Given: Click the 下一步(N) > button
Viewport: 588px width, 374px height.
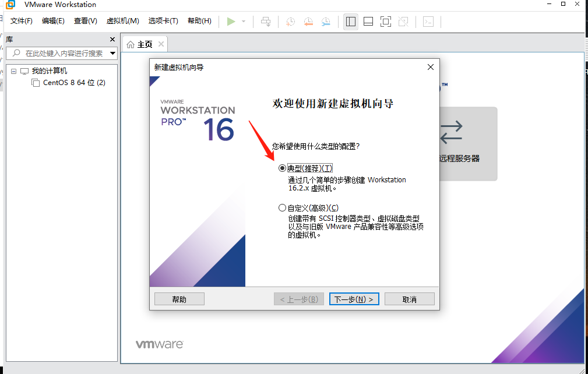Looking at the screenshot, I should (354, 299).
